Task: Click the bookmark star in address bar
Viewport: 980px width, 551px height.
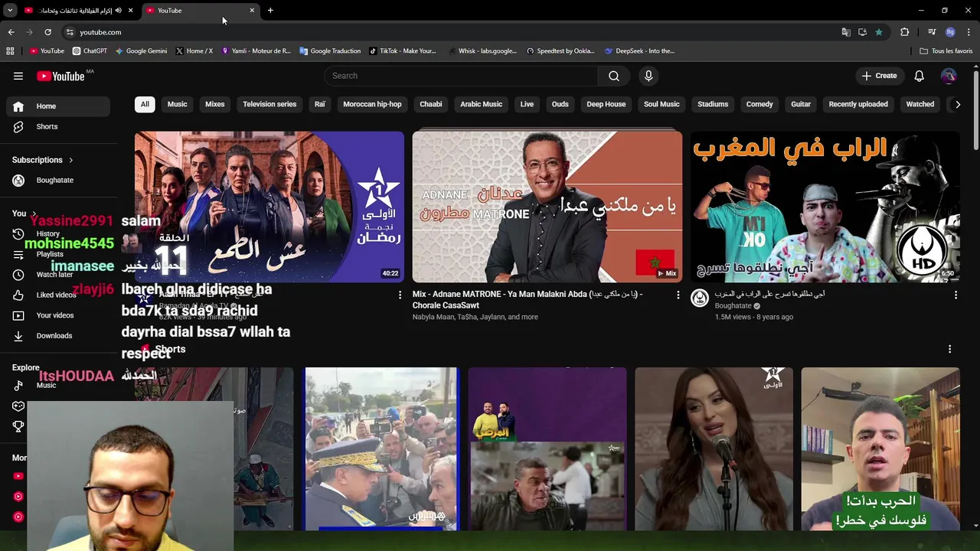Action: (x=879, y=32)
